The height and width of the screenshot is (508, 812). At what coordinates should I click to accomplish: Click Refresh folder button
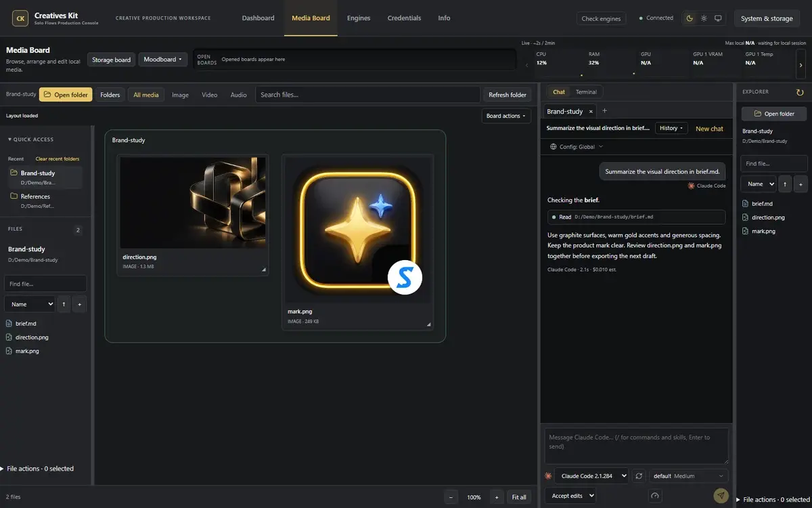[x=507, y=95]
